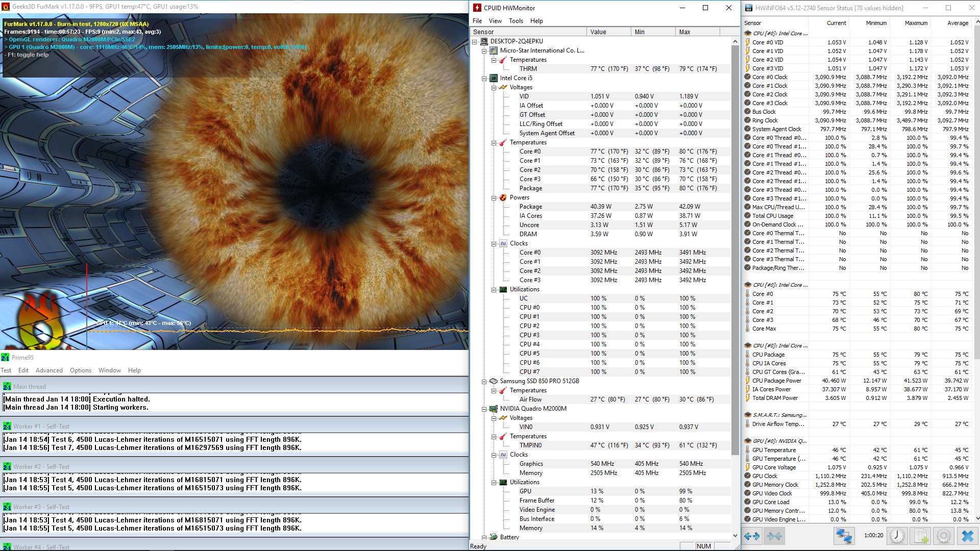The image size is (980, 551).
Task: Open Prime95 Edit menu
Action: pos(23,370)
